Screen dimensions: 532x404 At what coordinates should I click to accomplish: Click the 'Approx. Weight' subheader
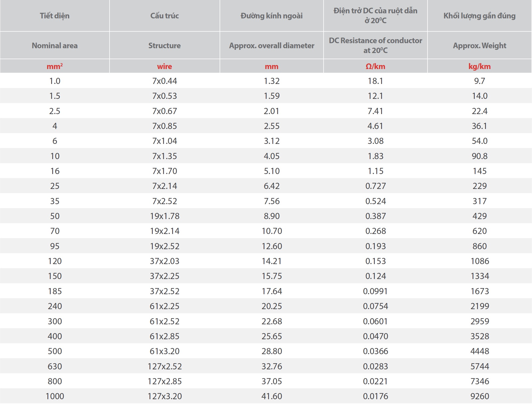[x=479, y=46]
